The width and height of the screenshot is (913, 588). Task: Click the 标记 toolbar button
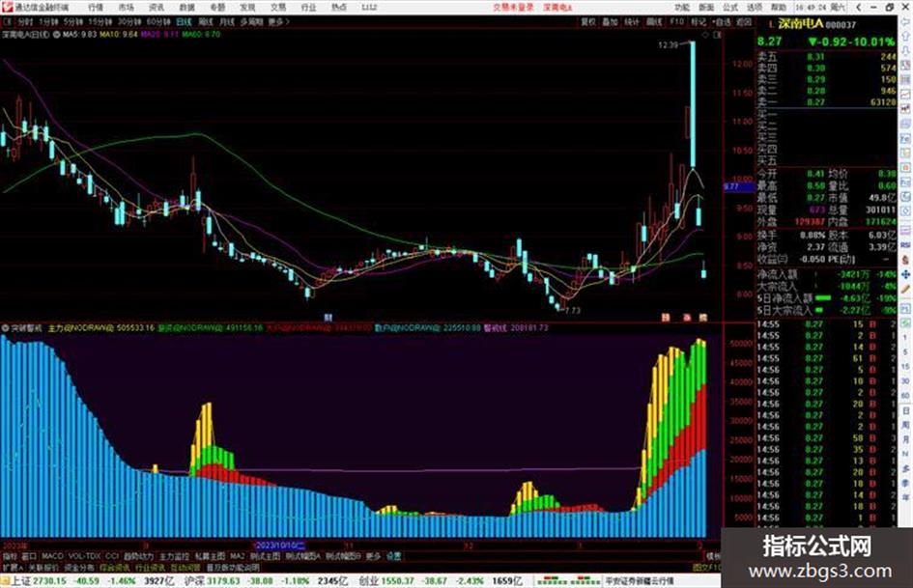pyautogui.click(x=699, y=21)
